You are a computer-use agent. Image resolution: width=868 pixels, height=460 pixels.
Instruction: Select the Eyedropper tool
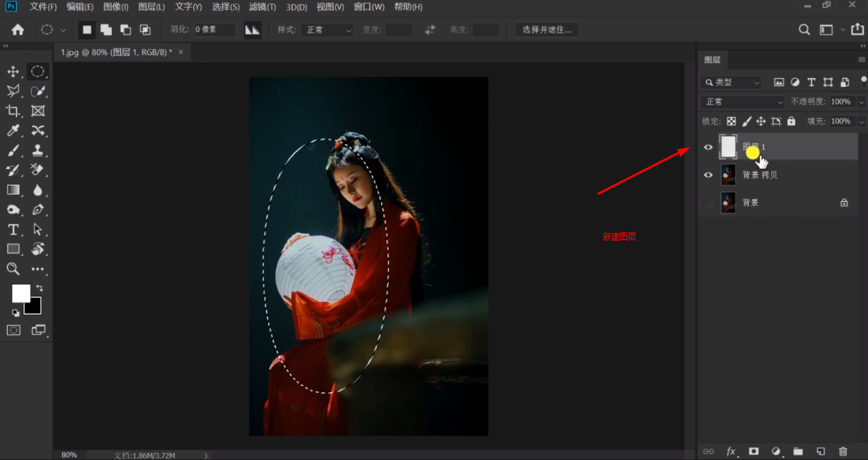(13, 130)
